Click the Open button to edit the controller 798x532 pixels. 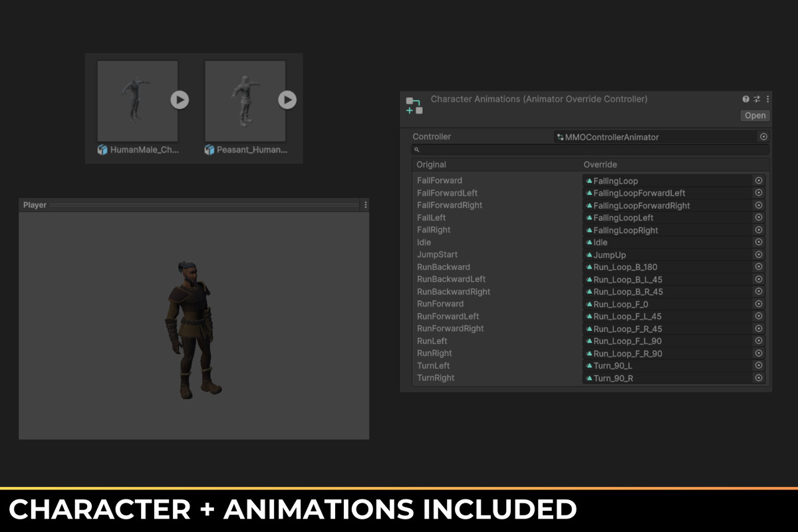click(755, 115)
